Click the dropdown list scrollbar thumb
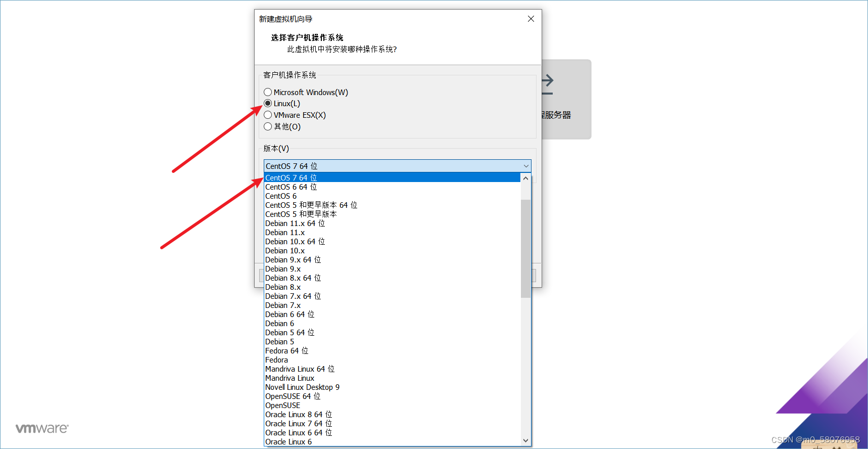 [x=525, y=248]
